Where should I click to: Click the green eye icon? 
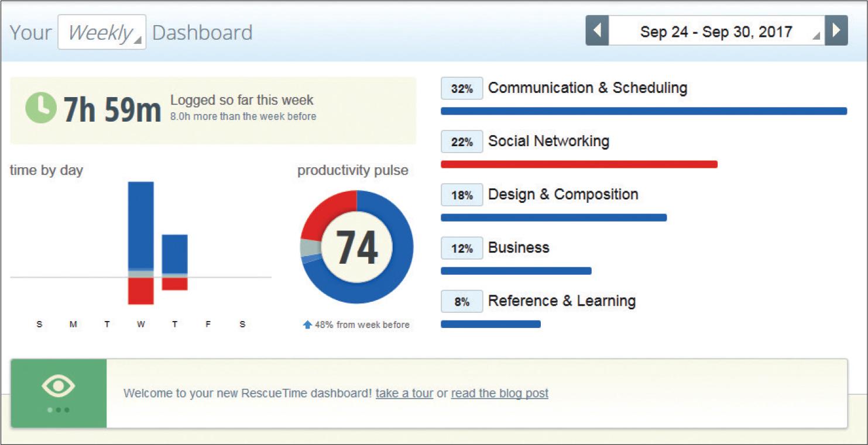pos(58,386)
